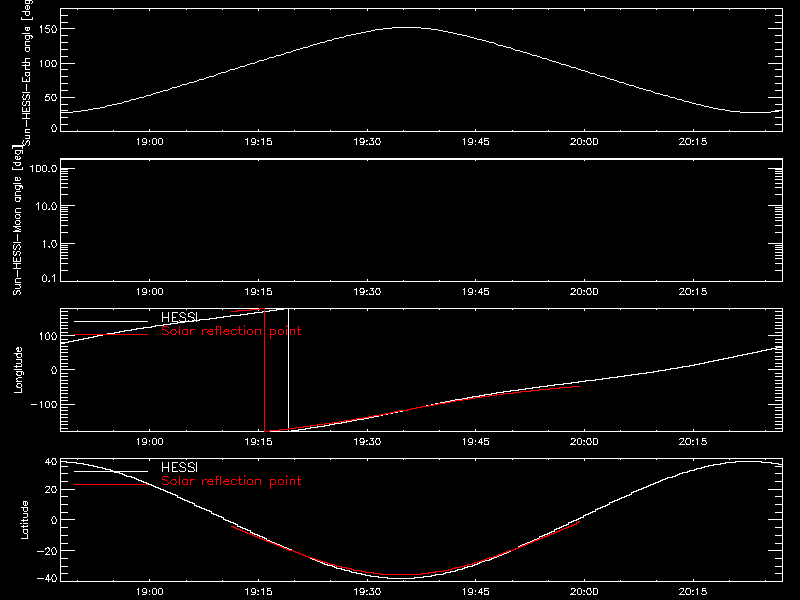
Task: Click 20:00 label under Latitude plot
Action: point(584,592)
